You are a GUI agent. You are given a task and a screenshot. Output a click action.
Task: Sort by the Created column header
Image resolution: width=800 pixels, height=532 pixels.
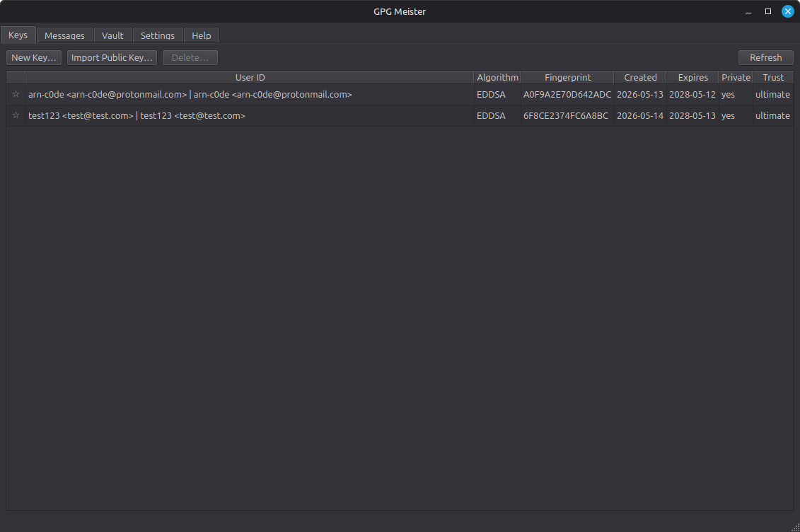640,78
